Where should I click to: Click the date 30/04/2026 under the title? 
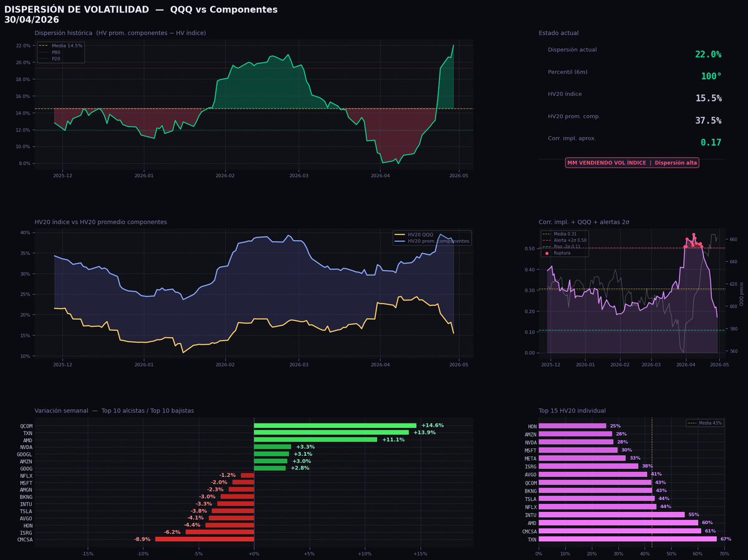(x=32, y=20)
